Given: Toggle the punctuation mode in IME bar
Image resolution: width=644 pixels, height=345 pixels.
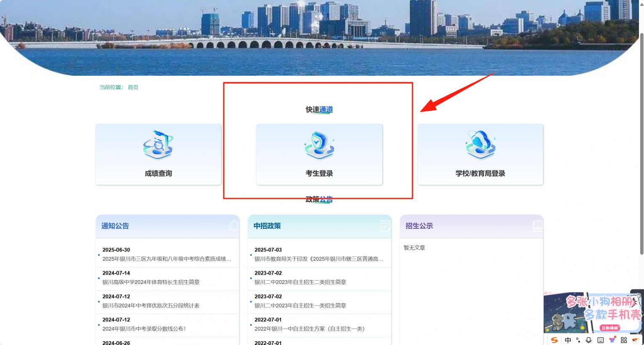Looking at the screenshot, I should point(578,340).
